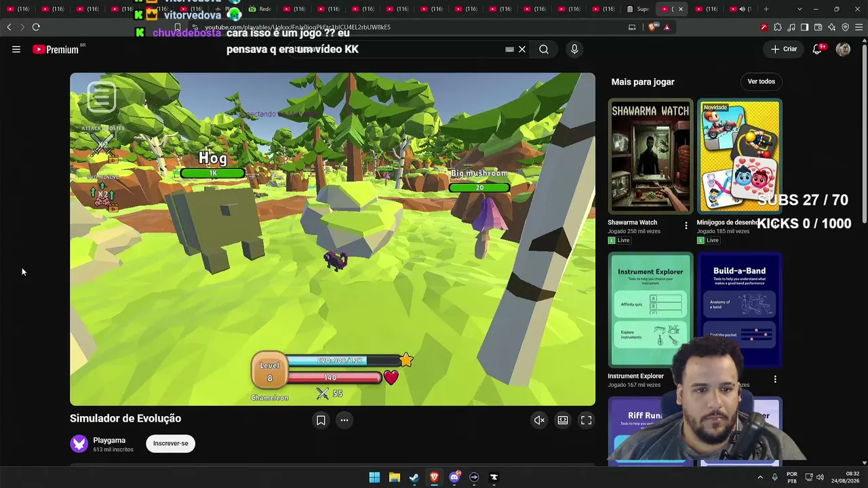
Task: Switch to the Rede tab
Action: [259, 9]
